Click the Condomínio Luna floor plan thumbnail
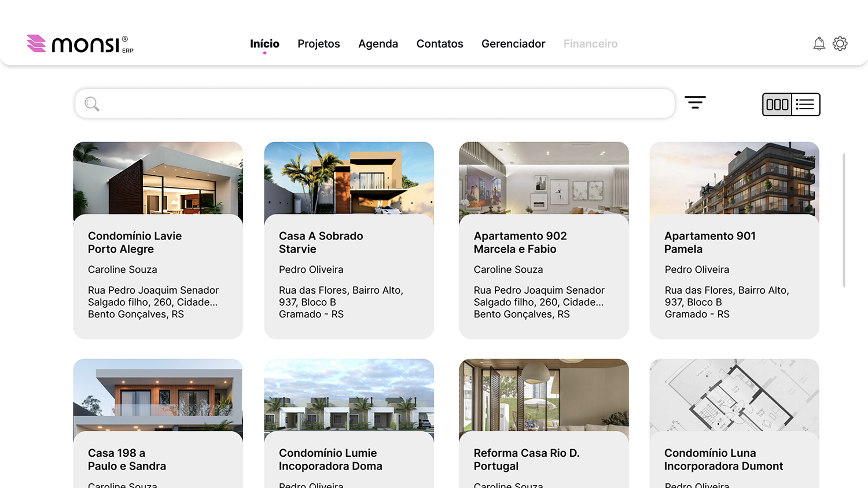Screen dimensions: 868x488 point(734,395)
